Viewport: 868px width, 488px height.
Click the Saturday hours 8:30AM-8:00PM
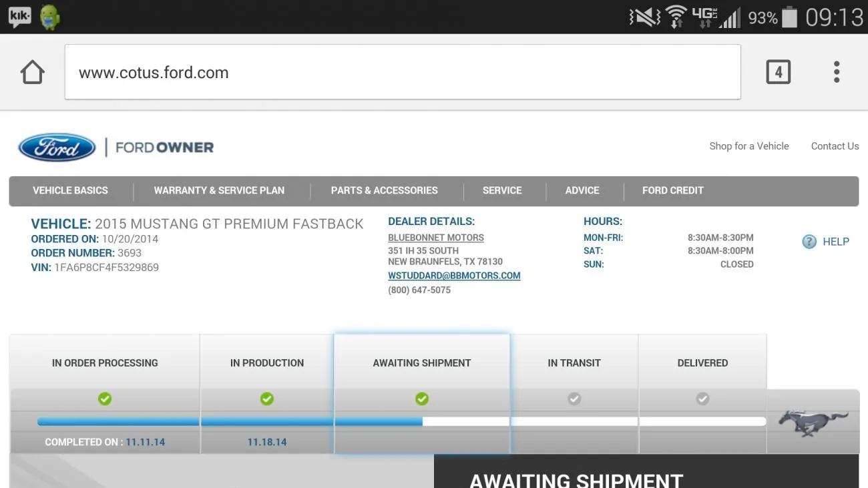pos(720,251)
